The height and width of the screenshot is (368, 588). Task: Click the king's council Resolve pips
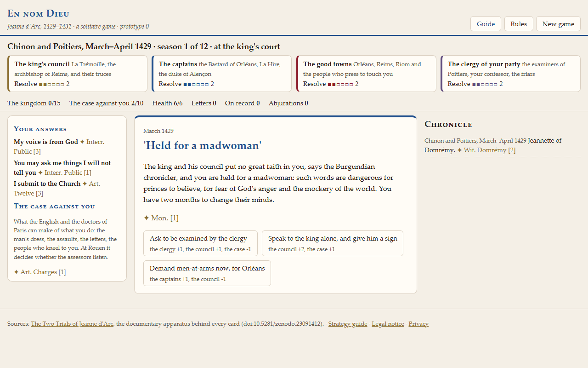(x=51, y=84)
